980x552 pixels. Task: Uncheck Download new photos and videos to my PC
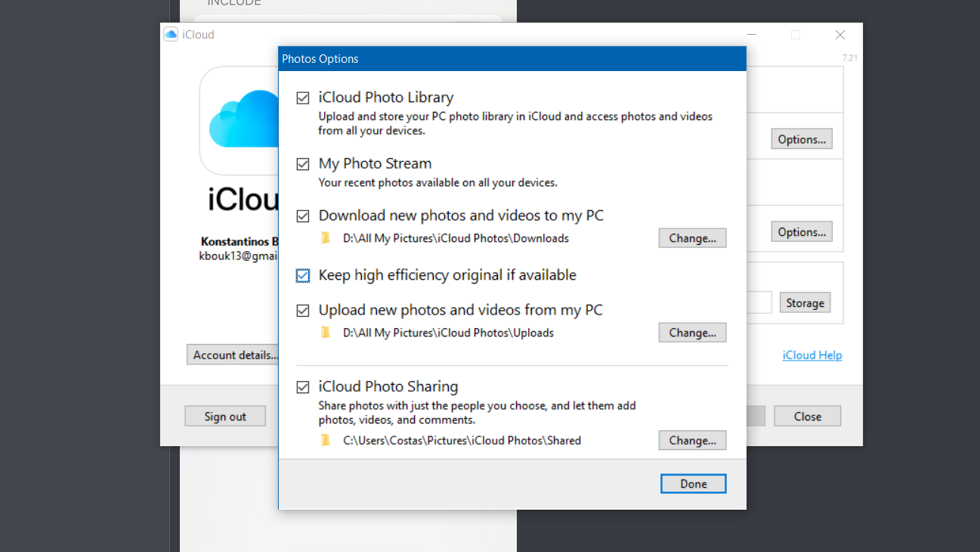(x=302, y=216)
